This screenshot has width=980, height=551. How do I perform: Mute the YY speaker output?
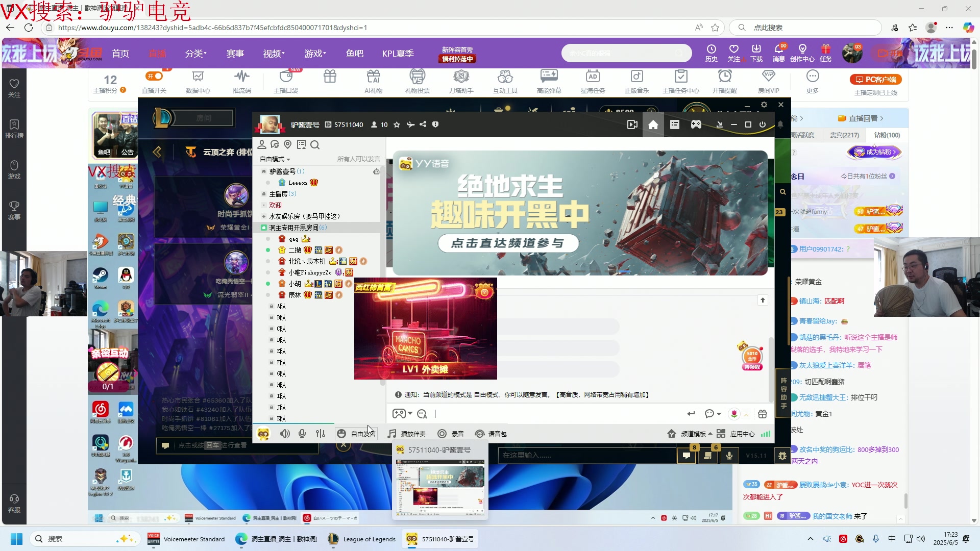coord(285,434)
